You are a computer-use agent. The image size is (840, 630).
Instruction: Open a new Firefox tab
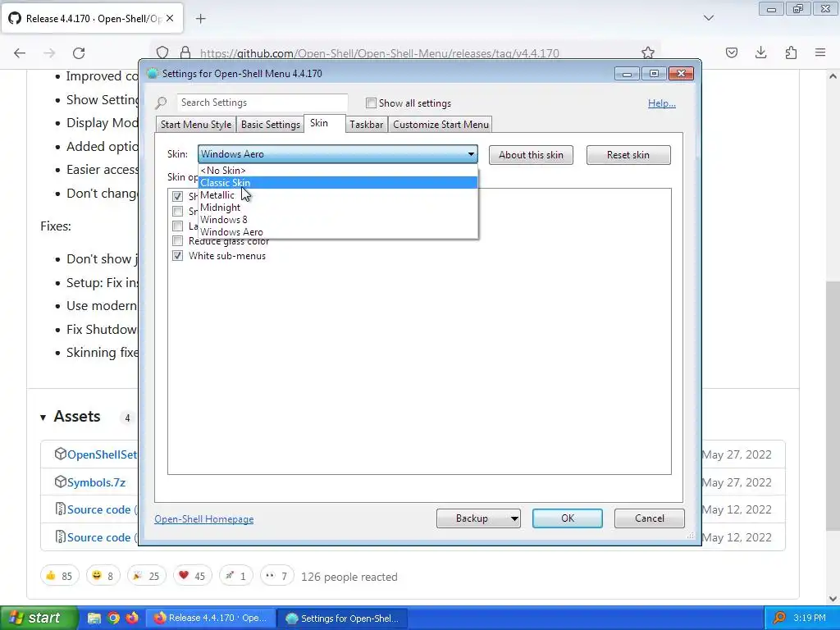point(200,19)
